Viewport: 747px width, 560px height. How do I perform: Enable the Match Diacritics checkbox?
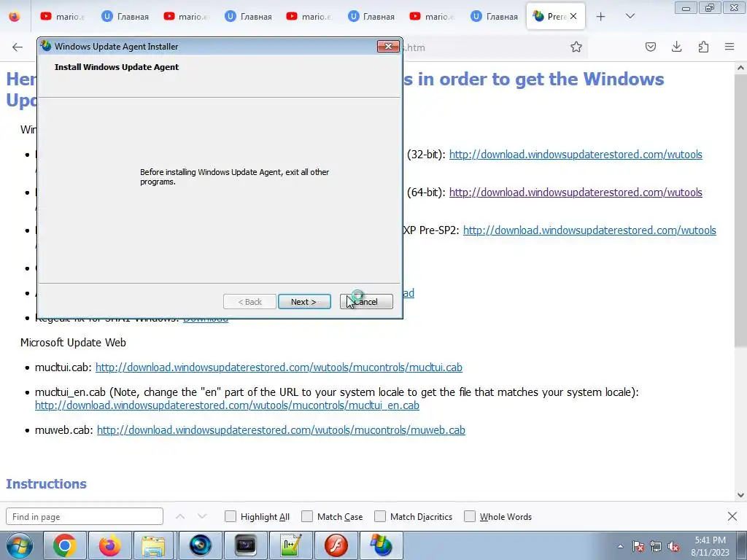pos(379,517)
